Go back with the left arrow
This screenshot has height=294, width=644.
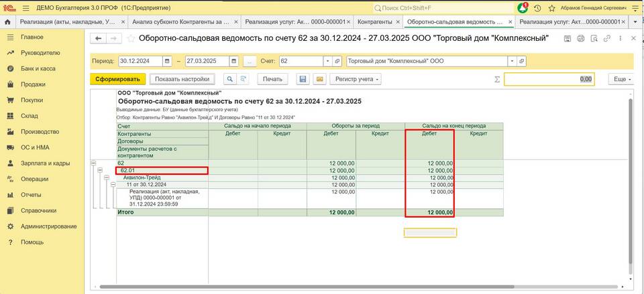pos(98,39)
